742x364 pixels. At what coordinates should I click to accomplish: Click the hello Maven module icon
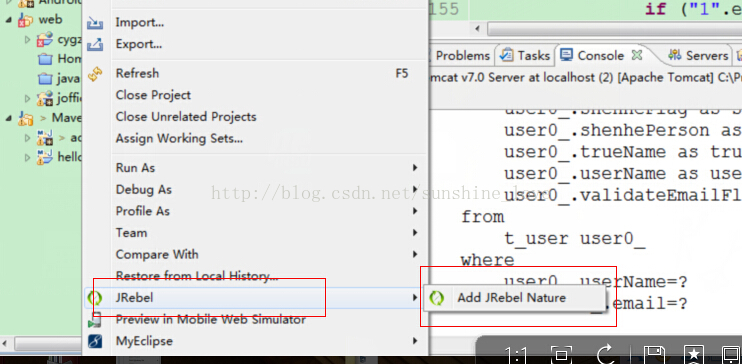pyautogui.click(x=45, y=157)
